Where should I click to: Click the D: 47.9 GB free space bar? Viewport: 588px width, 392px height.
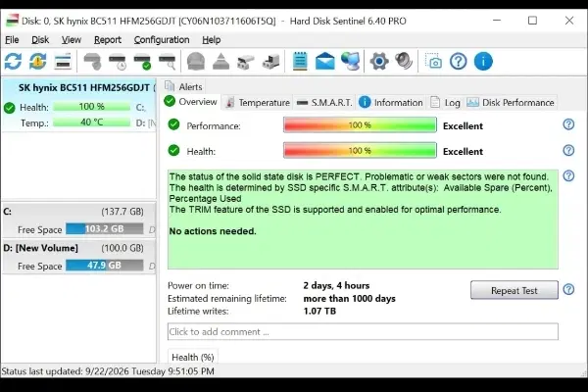[x=105, y=266]
